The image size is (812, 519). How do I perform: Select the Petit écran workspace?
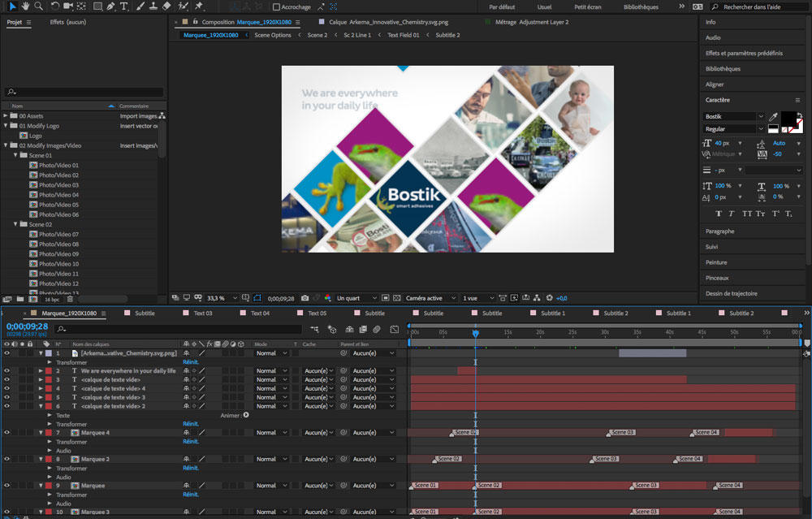(587, 6)
